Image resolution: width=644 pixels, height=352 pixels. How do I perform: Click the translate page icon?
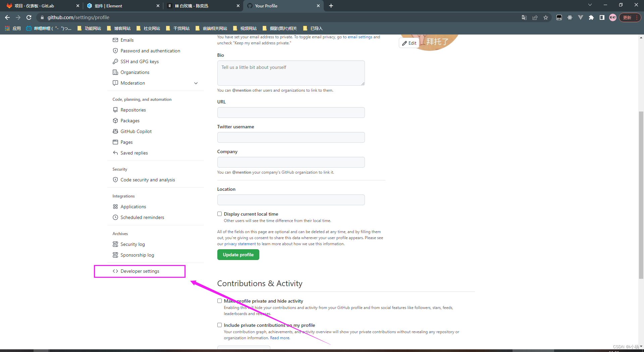click(524, 17)
